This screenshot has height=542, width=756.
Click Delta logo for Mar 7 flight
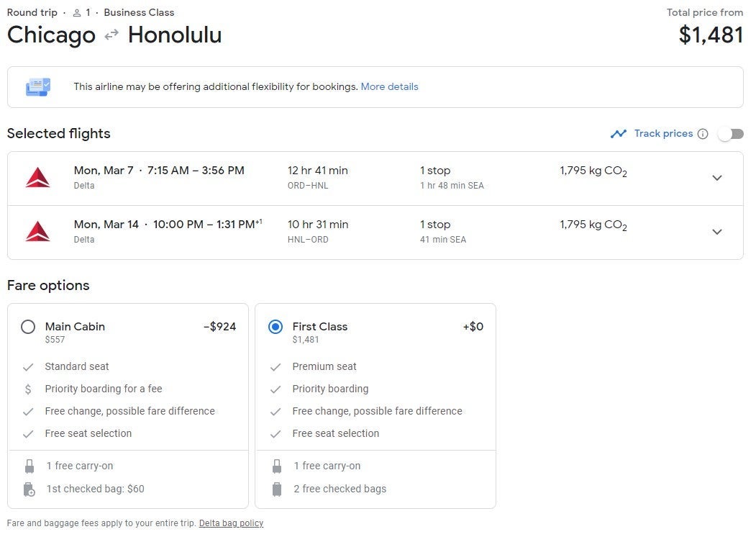pyautogui.click(x=37, y=178)
